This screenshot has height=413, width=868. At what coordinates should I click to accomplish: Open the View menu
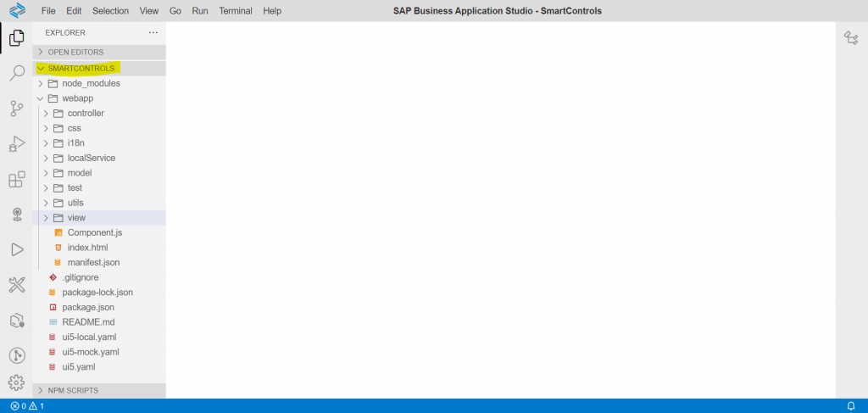click(149, 10)
